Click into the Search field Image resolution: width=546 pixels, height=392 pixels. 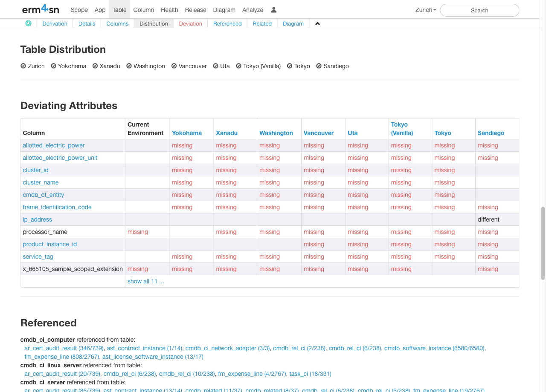479,10
